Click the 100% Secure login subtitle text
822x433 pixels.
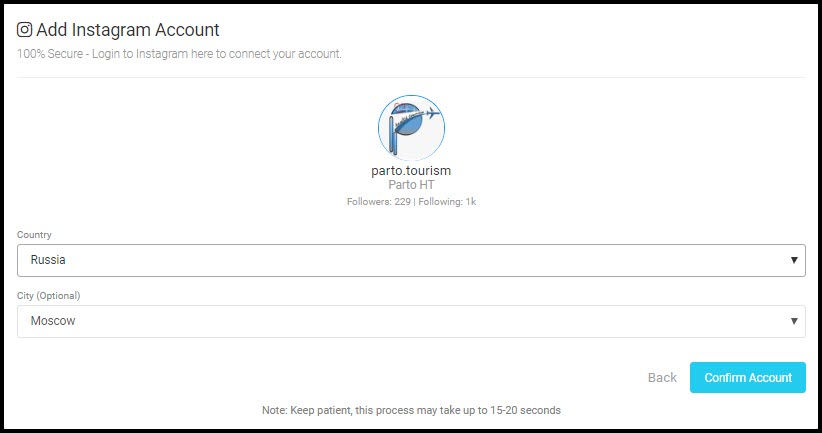click(x=180, y=53)
